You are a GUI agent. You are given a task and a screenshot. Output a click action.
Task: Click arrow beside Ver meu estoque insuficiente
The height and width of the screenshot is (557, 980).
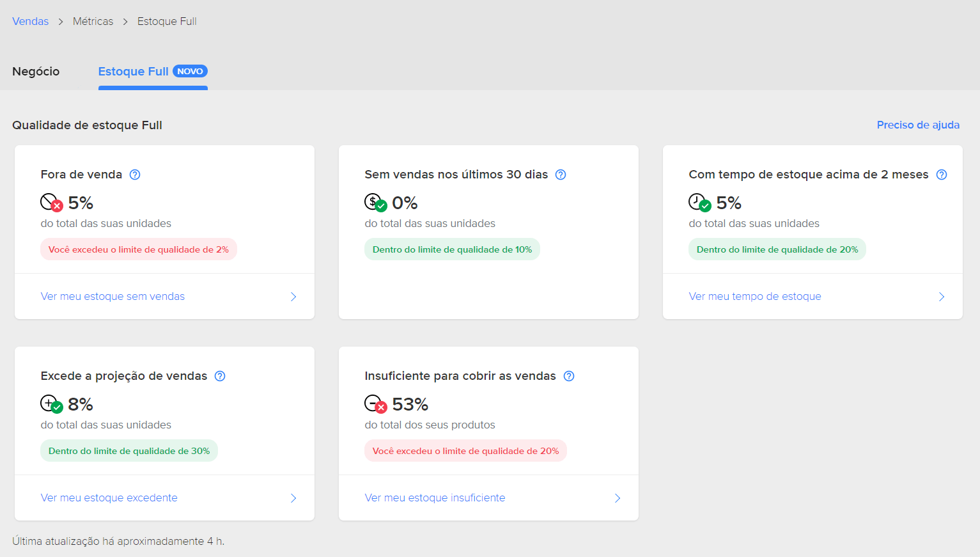618,498
